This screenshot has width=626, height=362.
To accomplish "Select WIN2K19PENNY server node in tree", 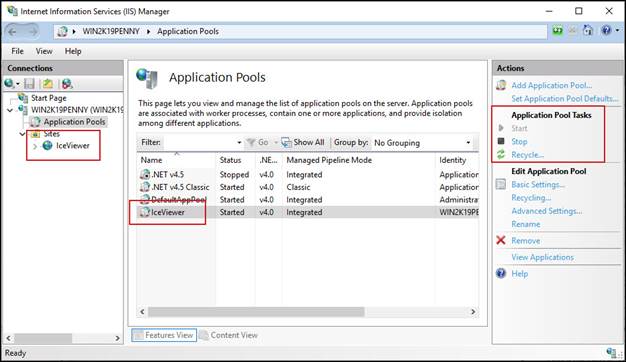I will (x=77, y=110).
